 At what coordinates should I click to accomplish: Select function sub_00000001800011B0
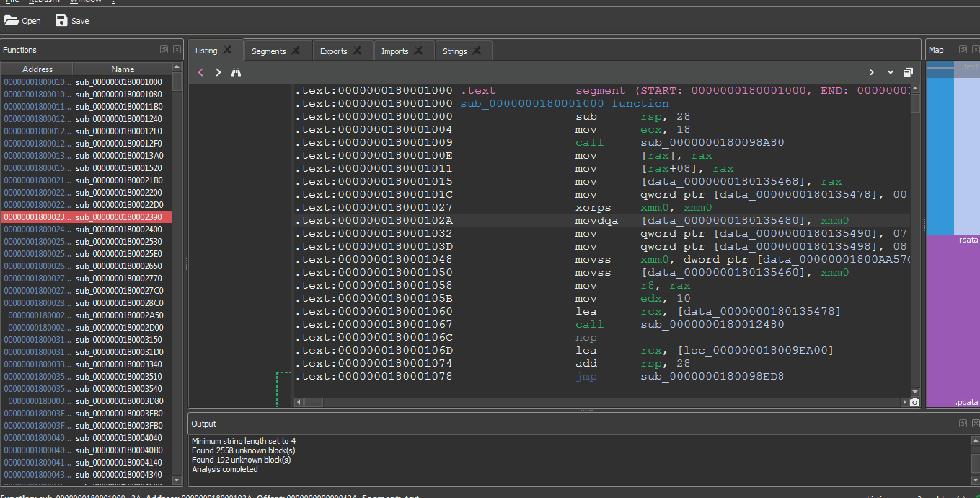click(x=87, y=106)
